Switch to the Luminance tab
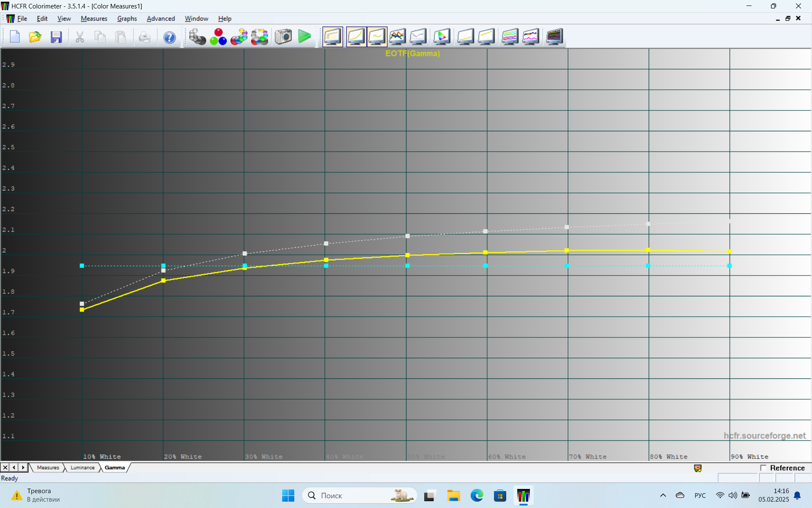Screen dimensions: 812x508 [82, 468]
